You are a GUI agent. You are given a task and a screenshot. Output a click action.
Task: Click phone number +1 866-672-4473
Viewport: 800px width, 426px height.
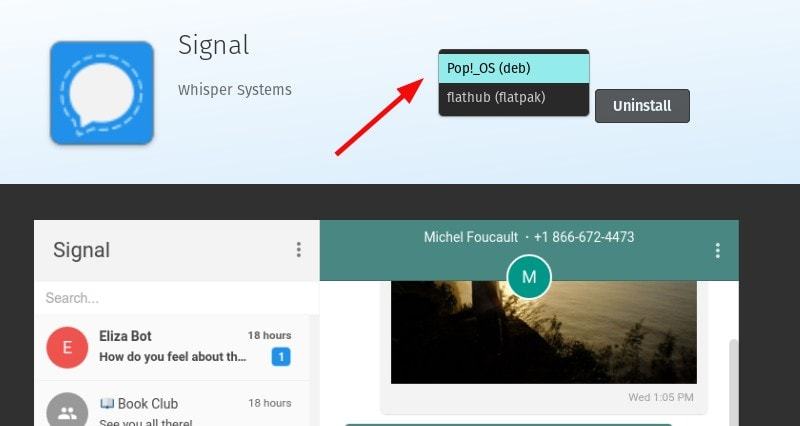click(584, 237)
